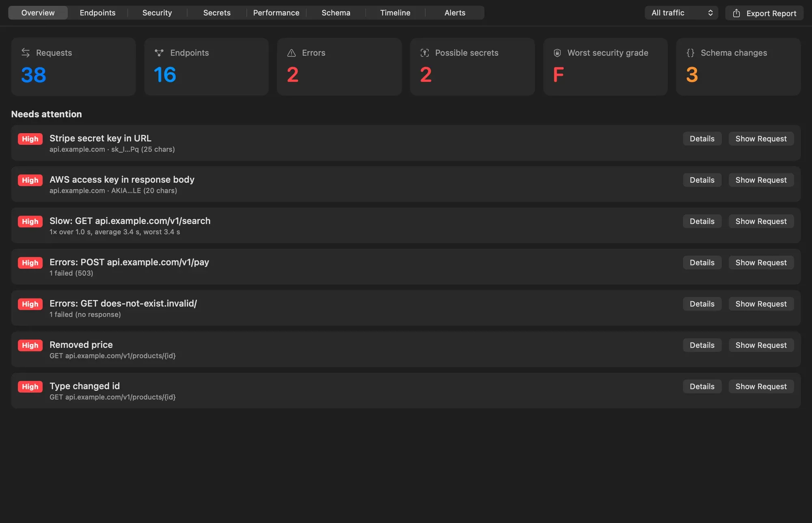812x523 pixels.
Task: Click the Possible secrets scan icon
Action: pyautogui.click(x=425, y=53)
